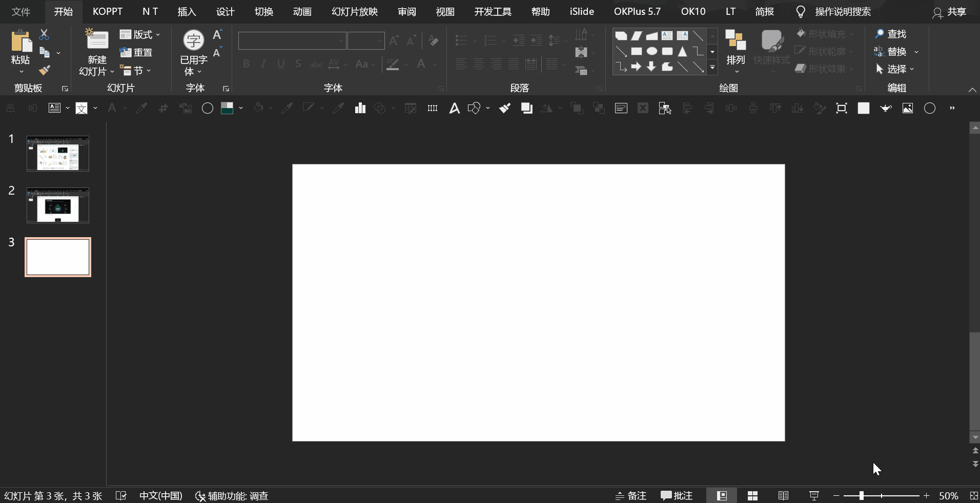Click the 已用字体 used fonts icon
Viewport: 980px width, 503px height.
click(194, 40)
